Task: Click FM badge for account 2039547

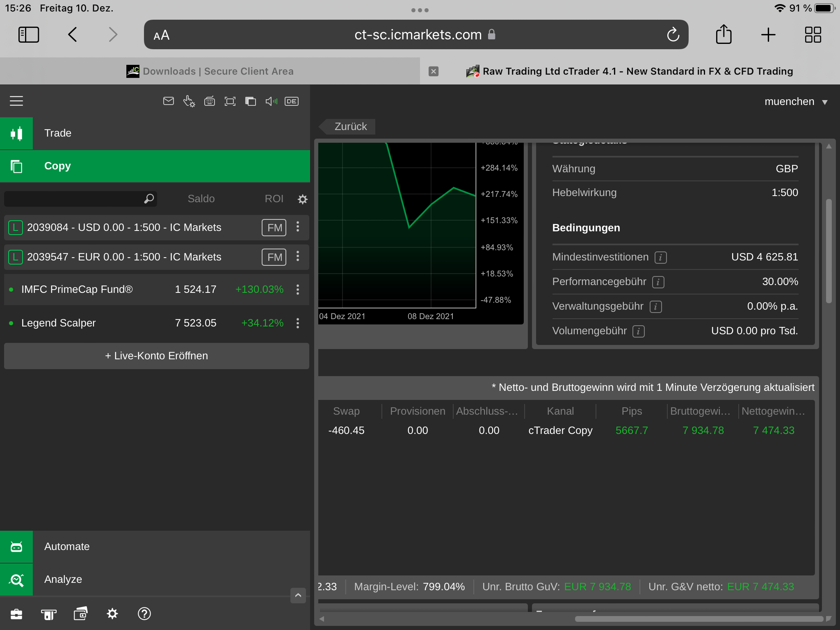Action: (x=274, y=257)
